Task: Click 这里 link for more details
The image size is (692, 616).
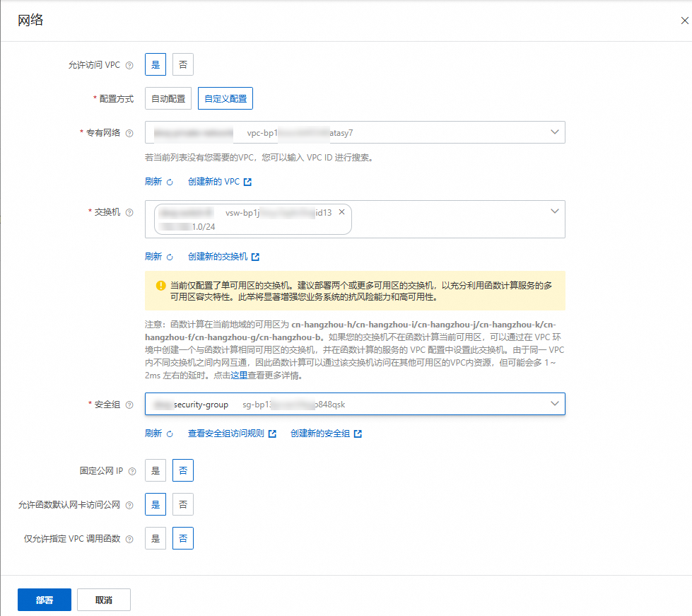Action: point(239,376)
